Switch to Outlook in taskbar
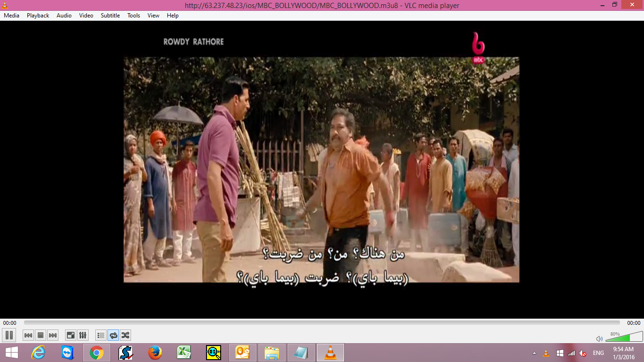 click(x=243, y=353)
